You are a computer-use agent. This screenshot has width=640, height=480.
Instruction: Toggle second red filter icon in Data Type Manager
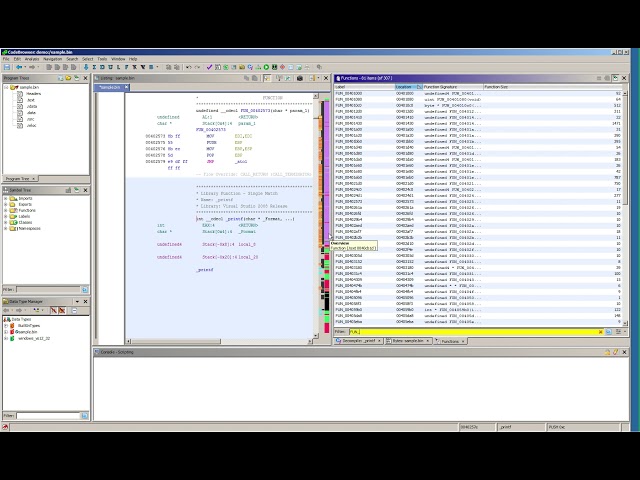[62, 311]
